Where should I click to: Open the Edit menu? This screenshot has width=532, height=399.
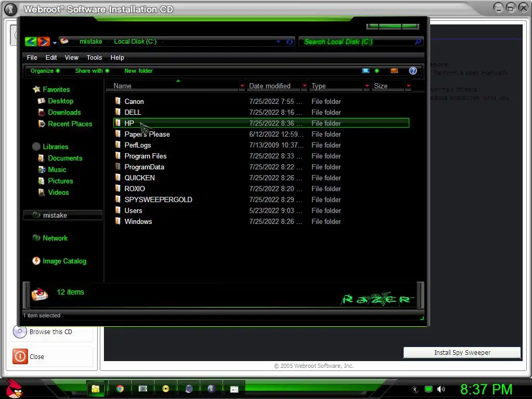pos(51,57)
